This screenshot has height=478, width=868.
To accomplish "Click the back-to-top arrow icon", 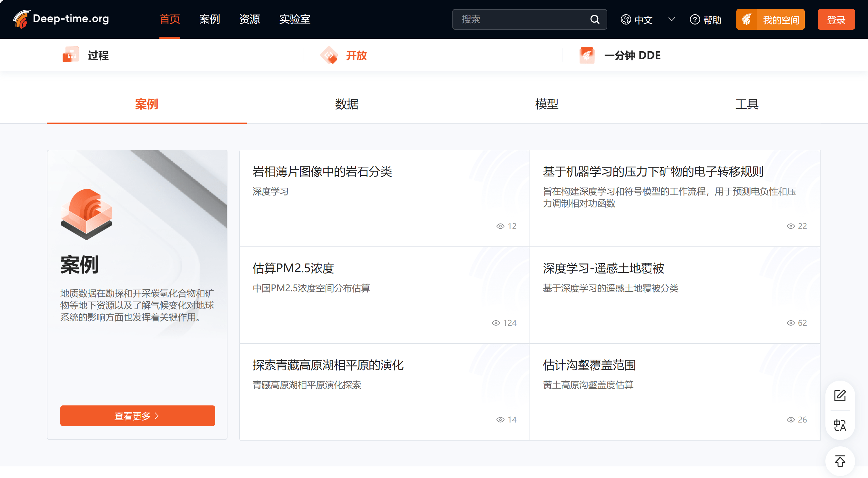I will [x=840, y=461].
